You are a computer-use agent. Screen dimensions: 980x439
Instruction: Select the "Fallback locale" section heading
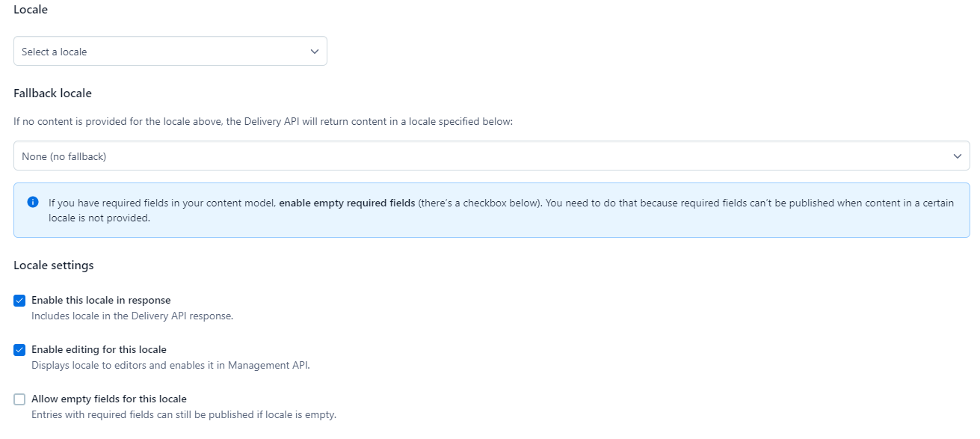tap(52, 93)
